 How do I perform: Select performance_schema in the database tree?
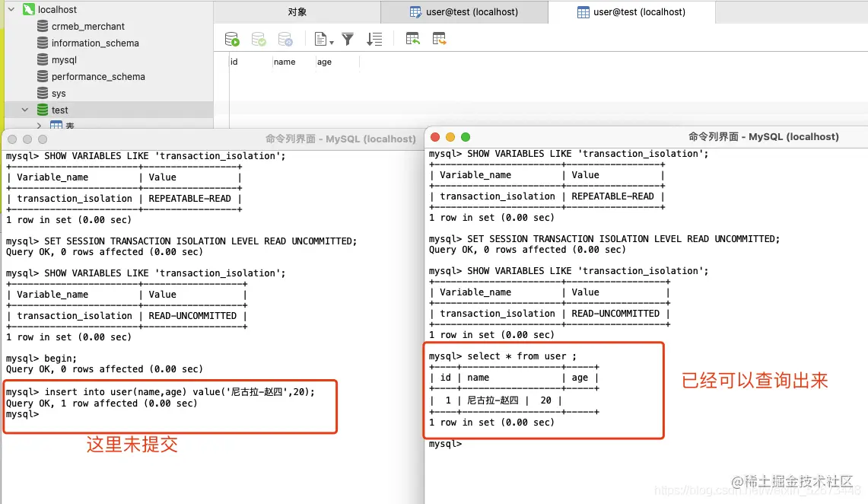click(99, 76)
